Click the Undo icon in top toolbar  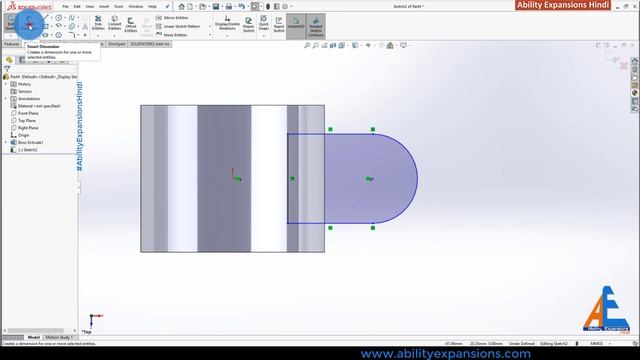click(241, 7)
